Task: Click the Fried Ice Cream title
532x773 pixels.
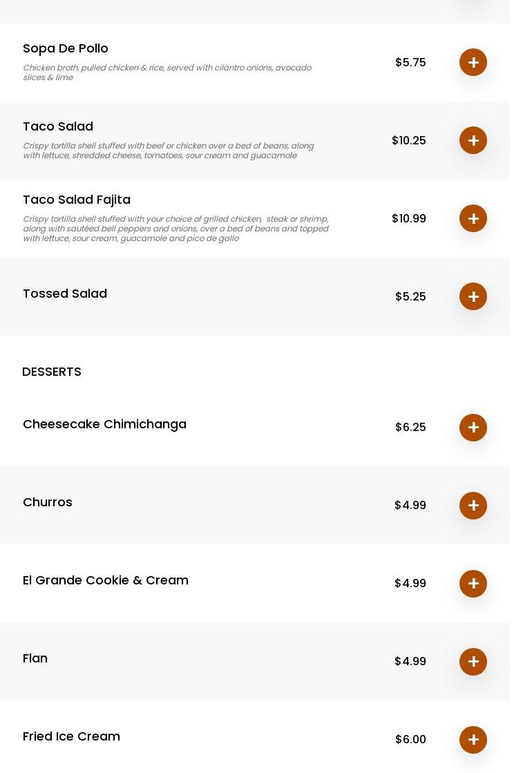Action: [x=71, y=736]
